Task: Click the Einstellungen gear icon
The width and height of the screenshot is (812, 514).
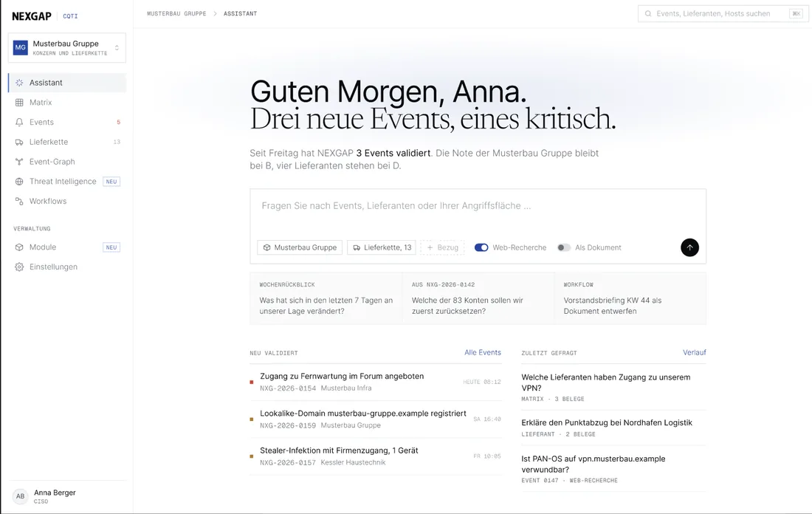Action: click(x=19, y=267)
